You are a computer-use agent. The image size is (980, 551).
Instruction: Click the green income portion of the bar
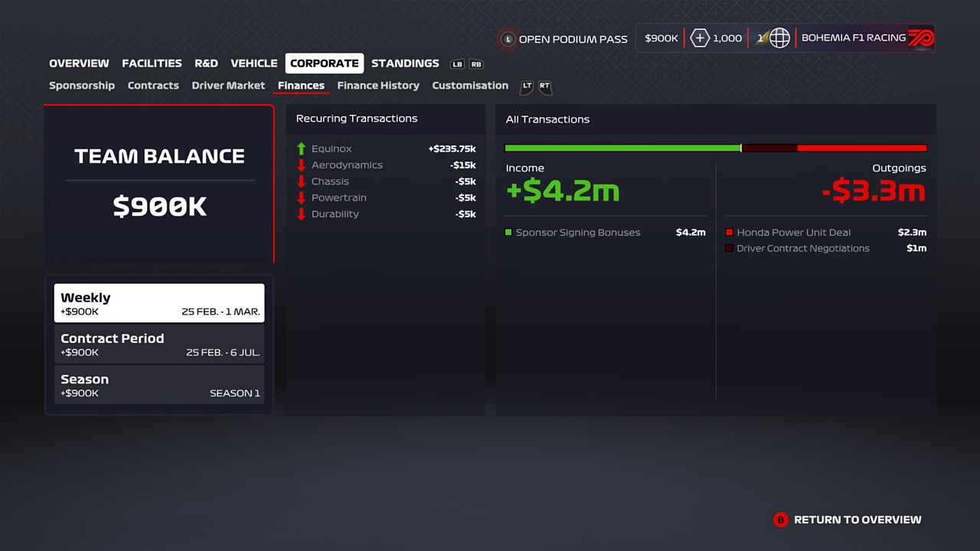coord(622,148)
